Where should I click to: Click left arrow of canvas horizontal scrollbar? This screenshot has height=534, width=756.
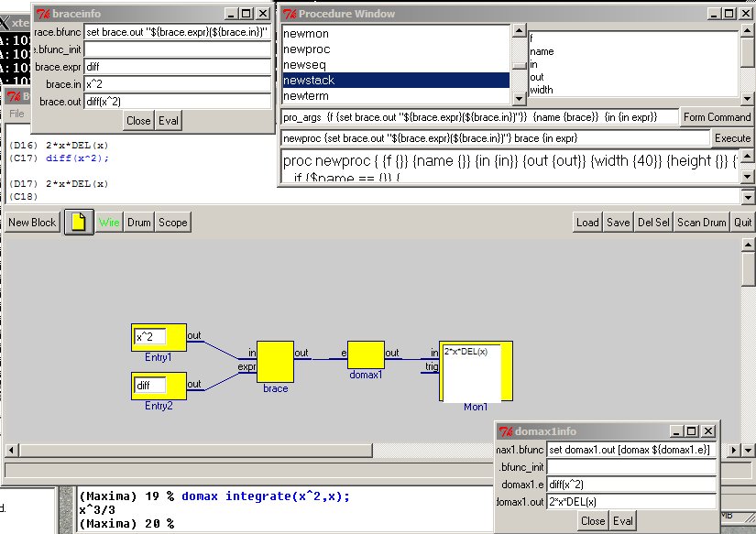[12, 450]
